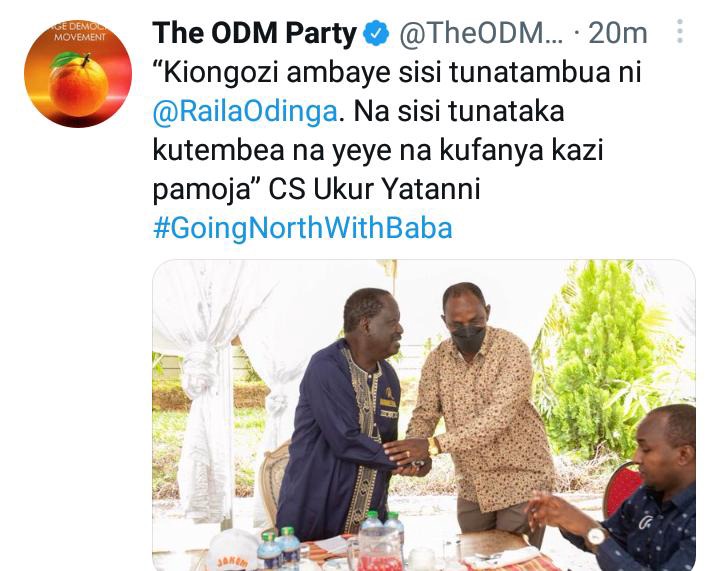This screenshot has height=571, width=720.
Task: Click The ODM Party display name
Action: pyautogui.click(x=254, y=33)
